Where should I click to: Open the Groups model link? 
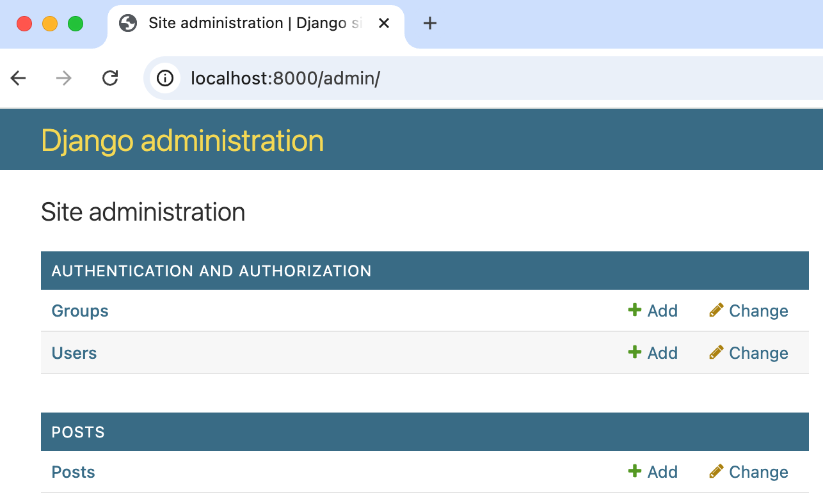80,311
